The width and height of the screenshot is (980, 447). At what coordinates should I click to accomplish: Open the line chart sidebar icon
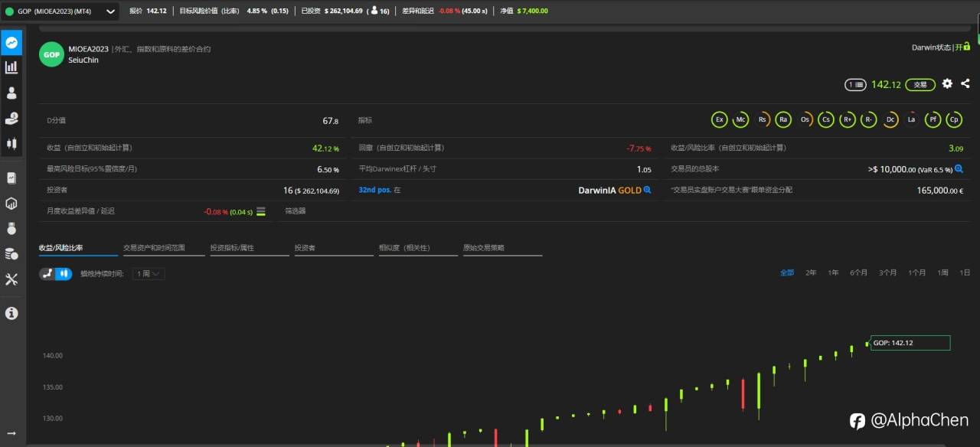(x=11, y=43)
